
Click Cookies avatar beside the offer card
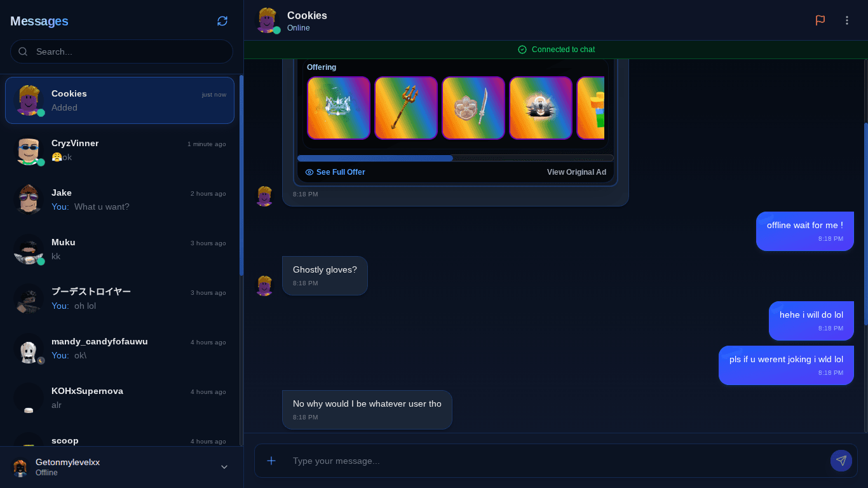[264, 196]
